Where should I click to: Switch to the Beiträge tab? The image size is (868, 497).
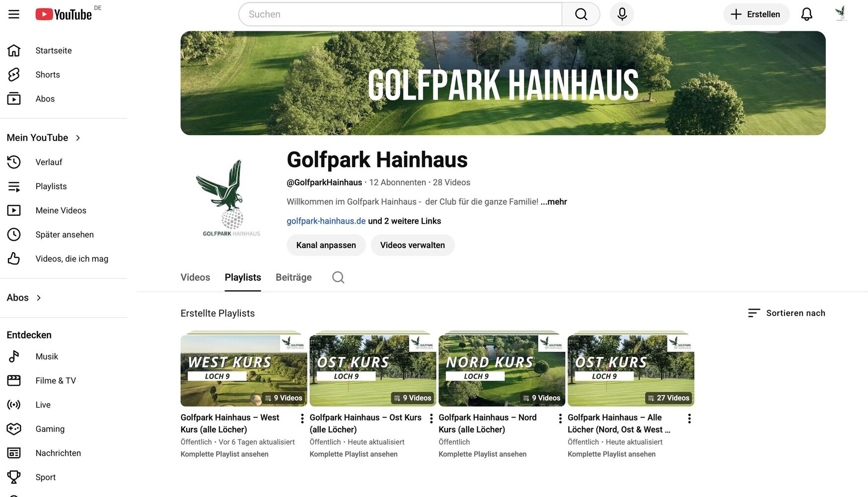click(x=293, y=277)
